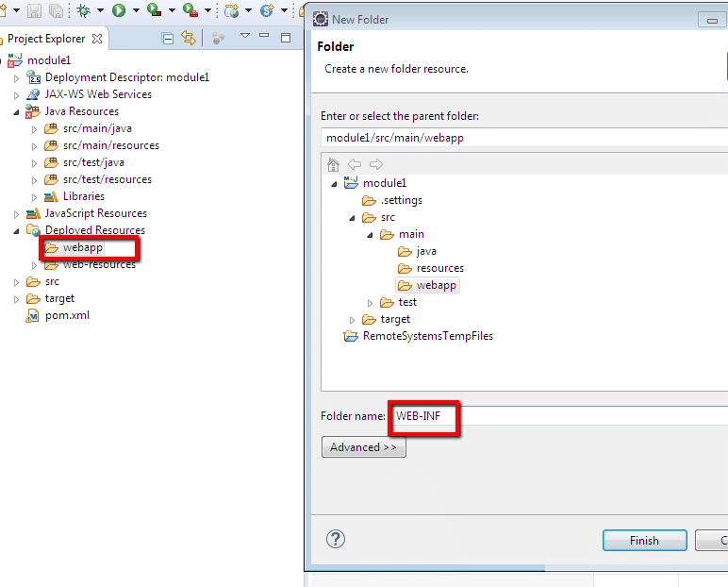Click the Debug bug icon in toolbar
728x587 pixels.
85,11
